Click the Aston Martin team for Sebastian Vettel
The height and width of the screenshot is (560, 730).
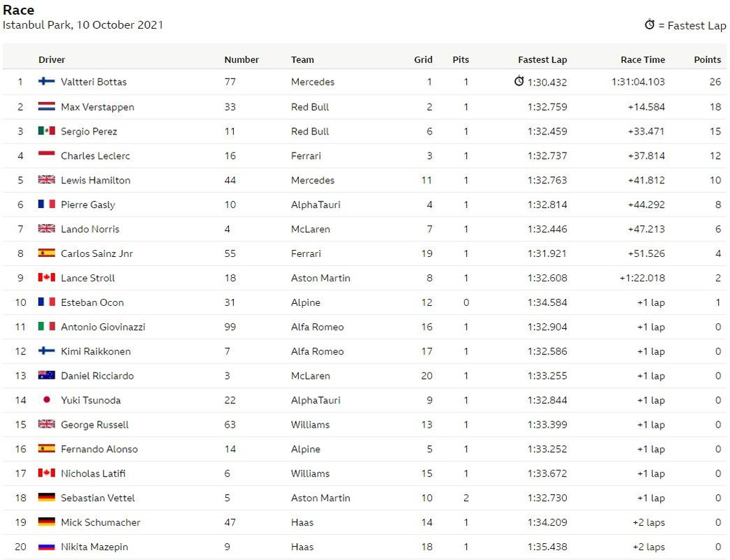click(321, 498)
